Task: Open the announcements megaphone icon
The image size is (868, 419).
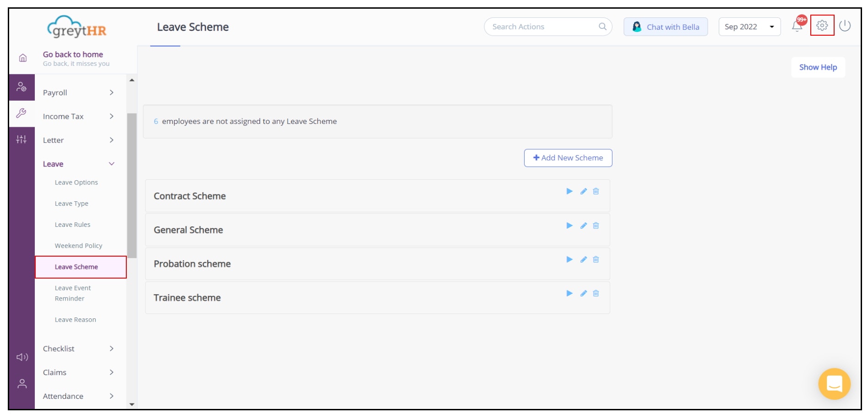Action: (22, 357)
